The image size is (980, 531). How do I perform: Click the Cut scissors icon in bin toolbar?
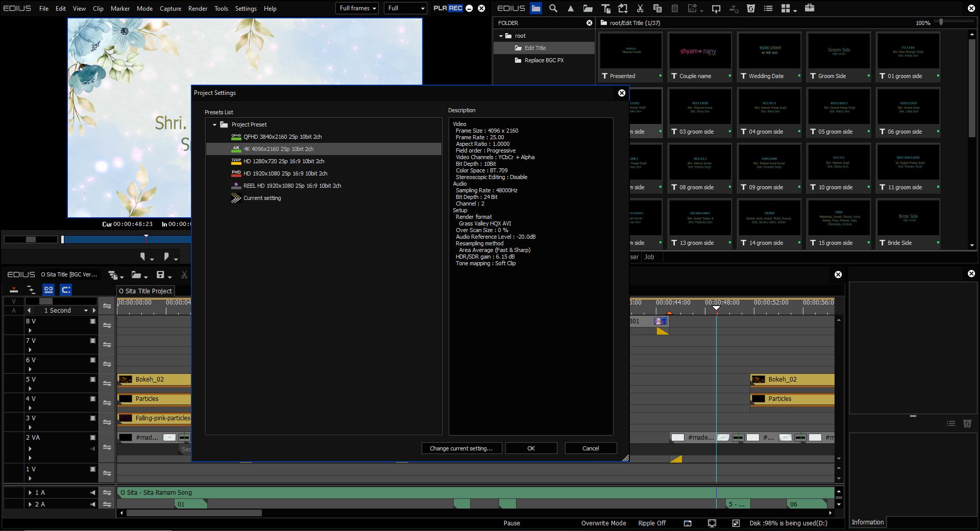640,8
